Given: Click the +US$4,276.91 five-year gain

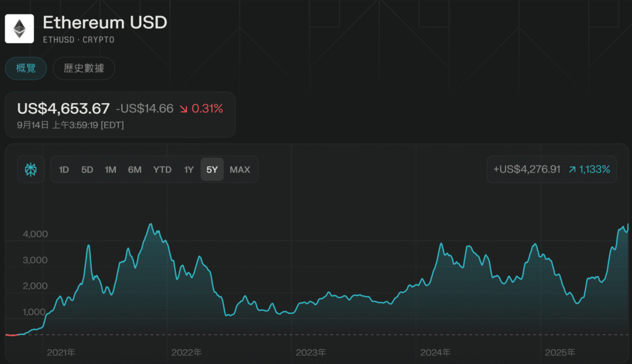Looking at the screenshot, I should [527, 169].
